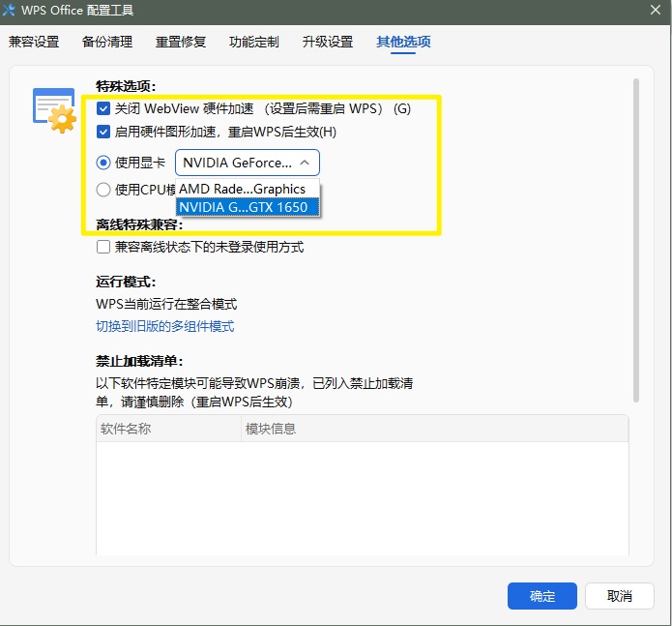Click the 运行模式 heading text
The width and height of the screenshot is (672, 626).
pos(126,282)
